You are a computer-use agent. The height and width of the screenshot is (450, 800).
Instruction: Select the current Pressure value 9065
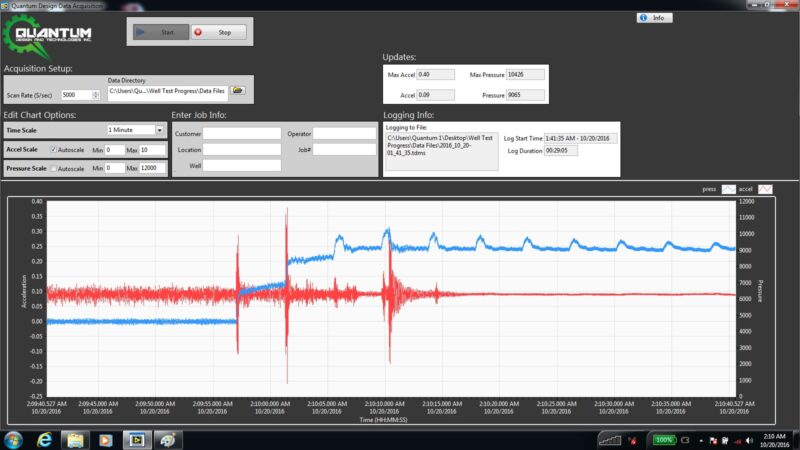point(525,95)
